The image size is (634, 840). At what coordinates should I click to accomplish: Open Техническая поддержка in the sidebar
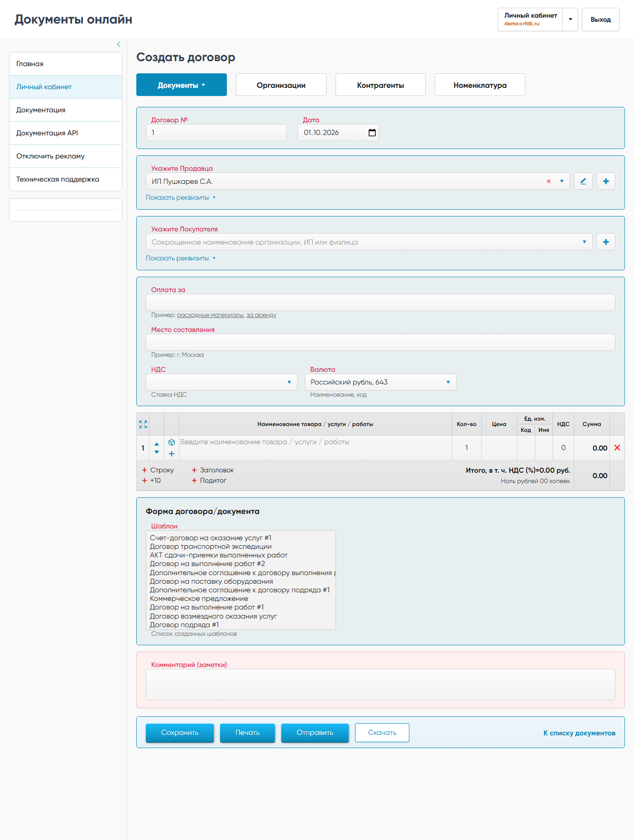(x=66, y=179)
